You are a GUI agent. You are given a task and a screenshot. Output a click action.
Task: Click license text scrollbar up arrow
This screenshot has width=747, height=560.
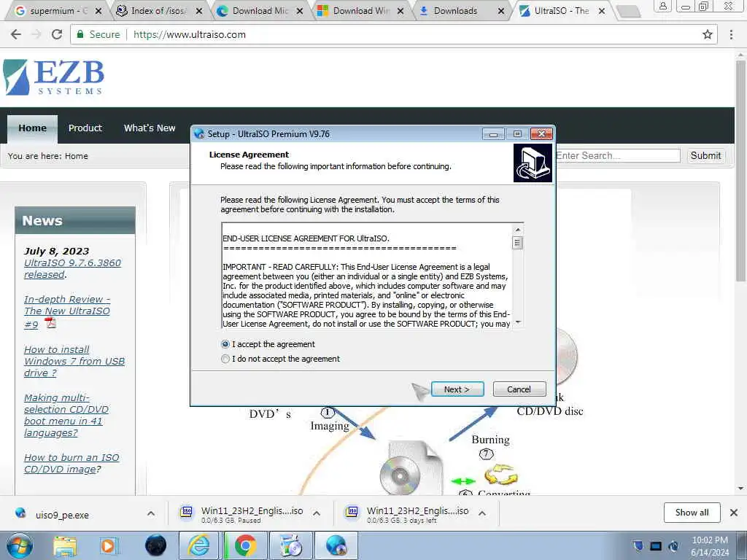click(518, 230)
